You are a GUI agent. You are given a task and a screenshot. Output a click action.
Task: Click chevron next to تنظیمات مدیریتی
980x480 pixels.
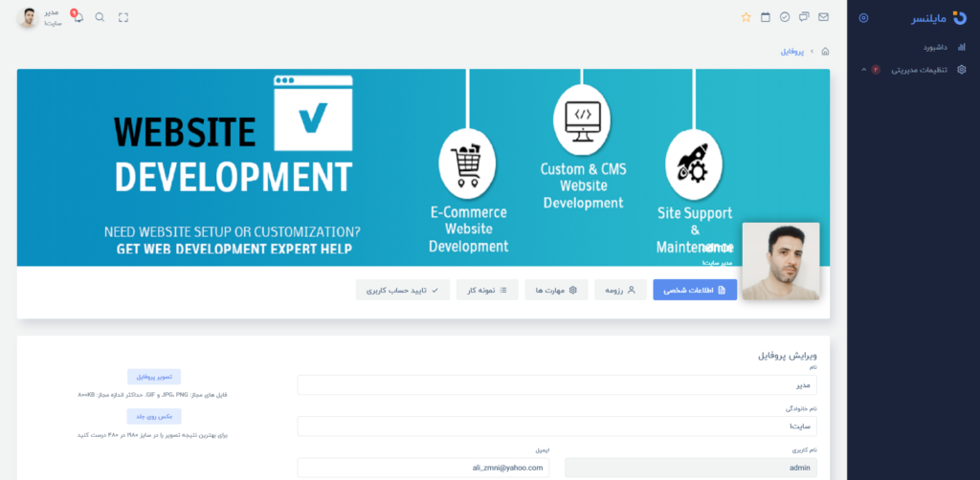tap(864, 69)
